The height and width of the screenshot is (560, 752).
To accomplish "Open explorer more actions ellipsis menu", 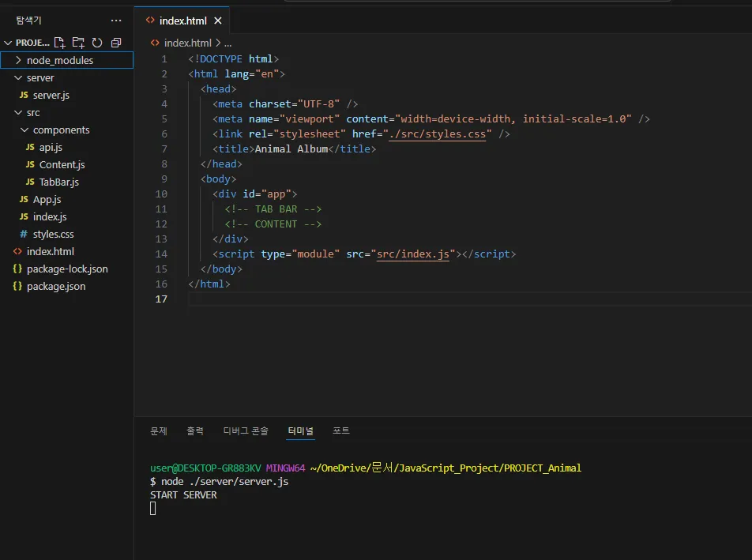I will (116, 21).
